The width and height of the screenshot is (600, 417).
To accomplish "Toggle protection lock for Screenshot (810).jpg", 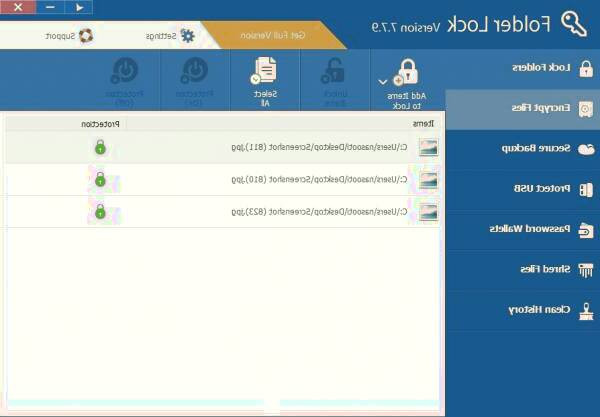I will 100,179.
